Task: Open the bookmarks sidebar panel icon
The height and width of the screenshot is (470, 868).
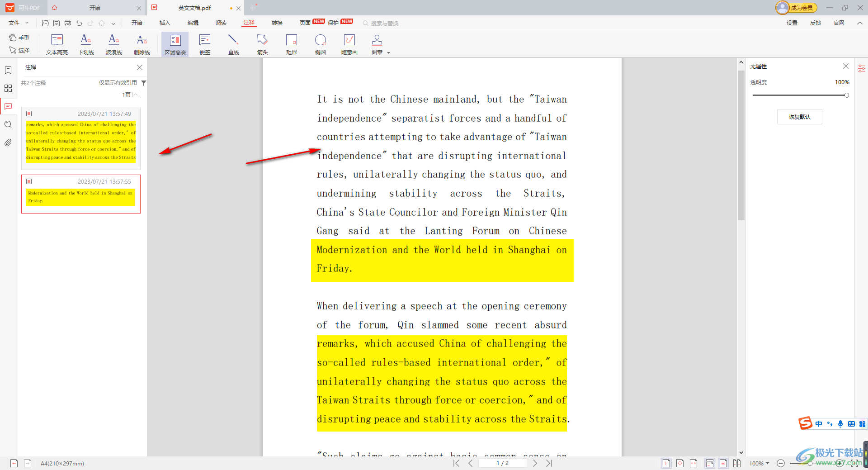Action: (8, 70)
